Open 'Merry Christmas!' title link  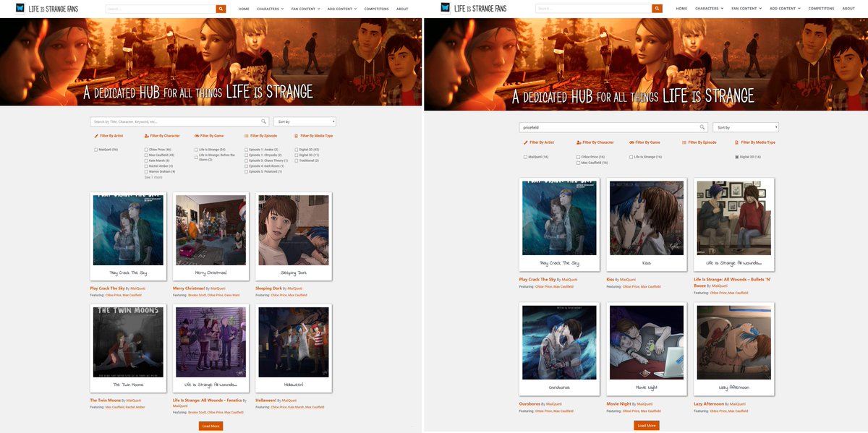click(189, 288)
